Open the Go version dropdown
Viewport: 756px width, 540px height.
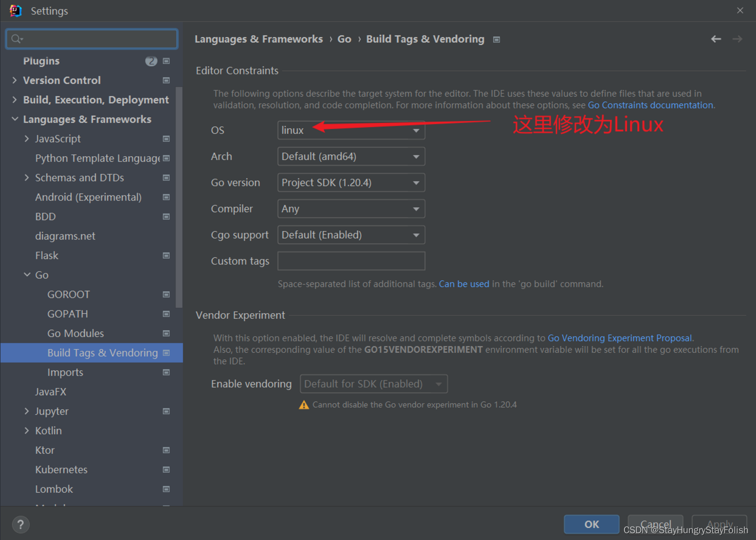point(351,183)
